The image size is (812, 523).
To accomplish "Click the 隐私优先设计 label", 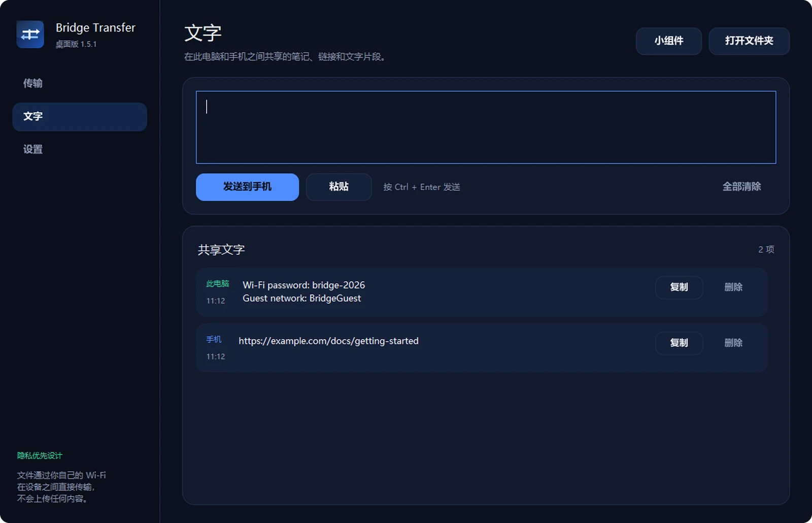I will click(40, 455).
